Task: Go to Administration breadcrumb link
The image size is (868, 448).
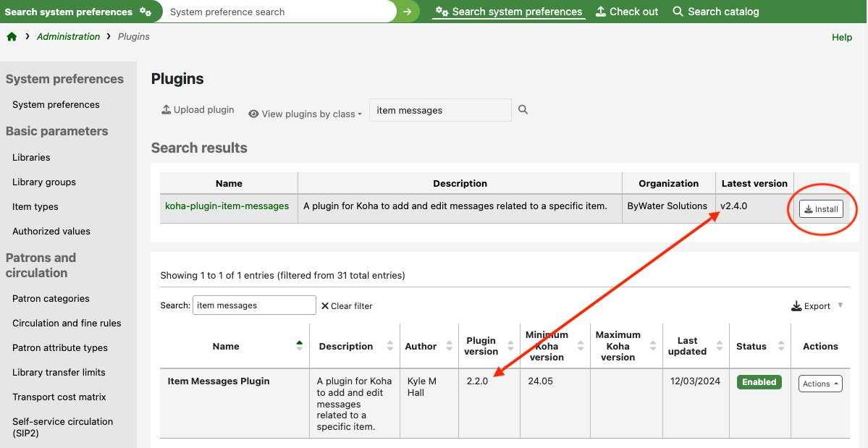Action: point(69,37)
